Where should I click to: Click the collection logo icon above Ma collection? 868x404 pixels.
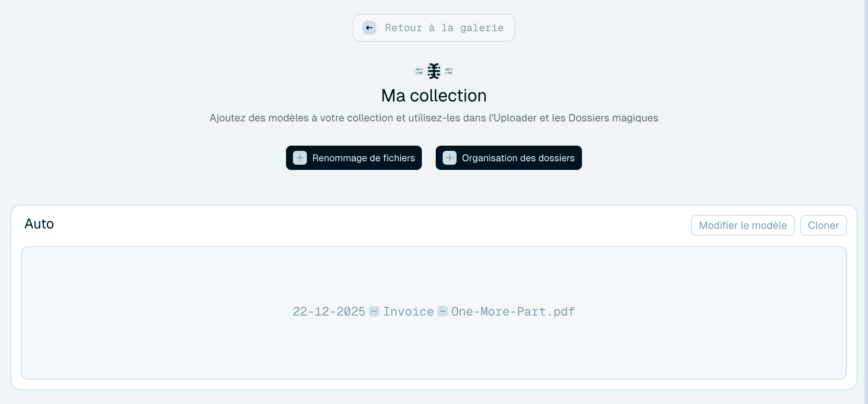click(x=434, y=71)
